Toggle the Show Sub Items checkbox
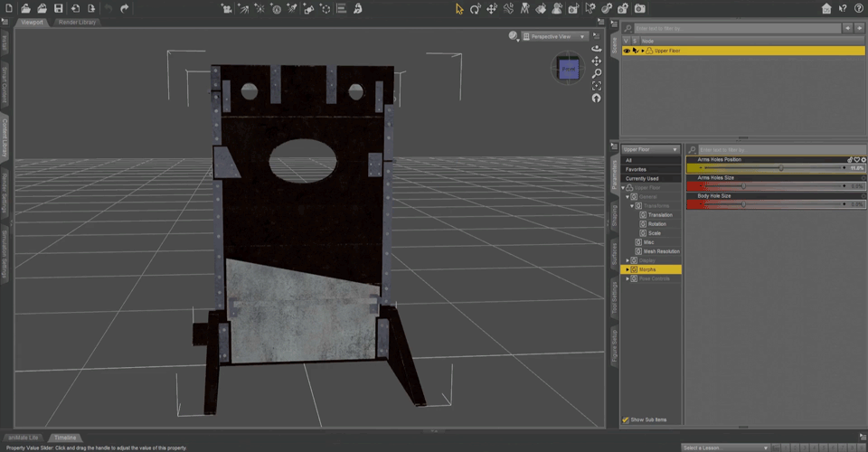The height and width of the screenshot is (452, 868). coord(625,420)
